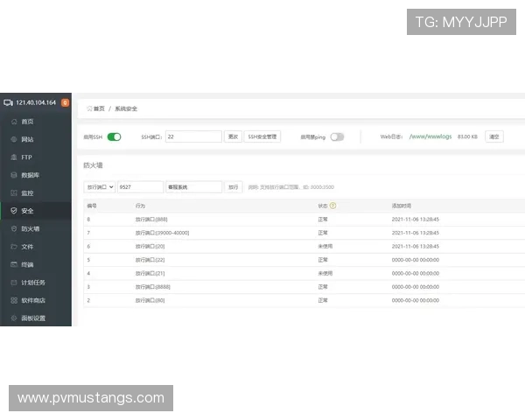Go to 软件商店 in the sidebar

pyautogui.click(x=33, y=300)
